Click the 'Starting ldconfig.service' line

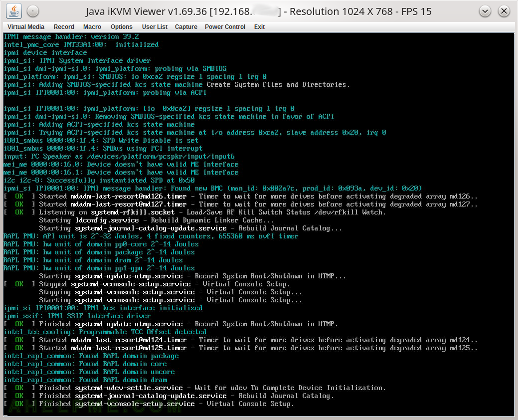157,220
